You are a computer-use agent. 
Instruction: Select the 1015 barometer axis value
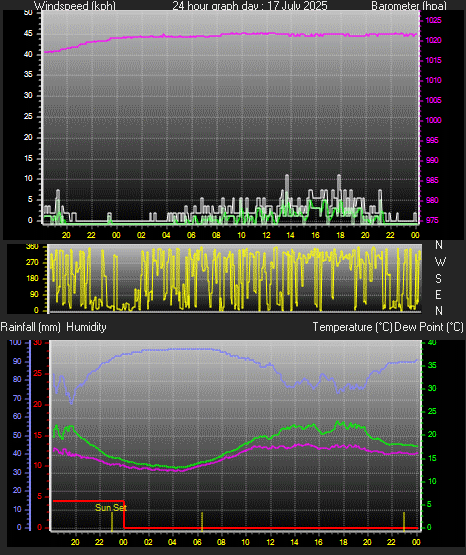tap(433, 60)
